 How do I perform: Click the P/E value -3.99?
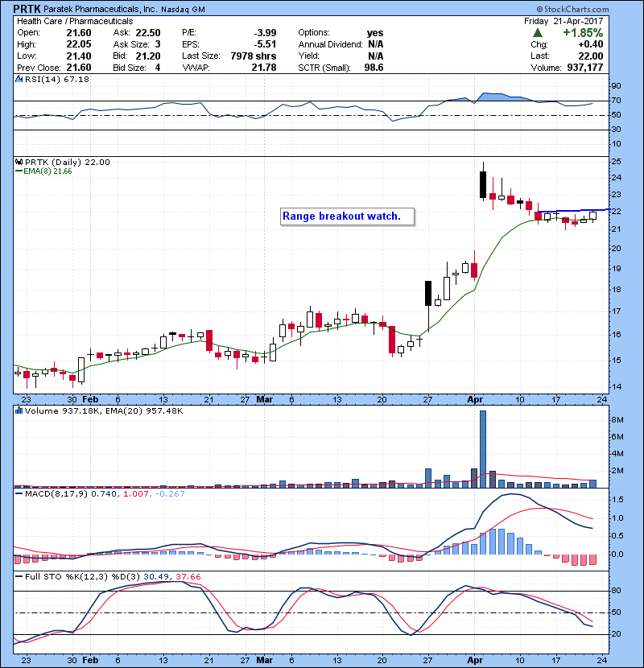tap(265, 33)
